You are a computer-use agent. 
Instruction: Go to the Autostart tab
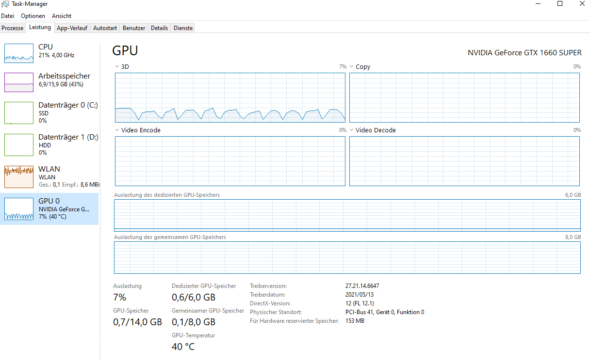click(105, 28)
